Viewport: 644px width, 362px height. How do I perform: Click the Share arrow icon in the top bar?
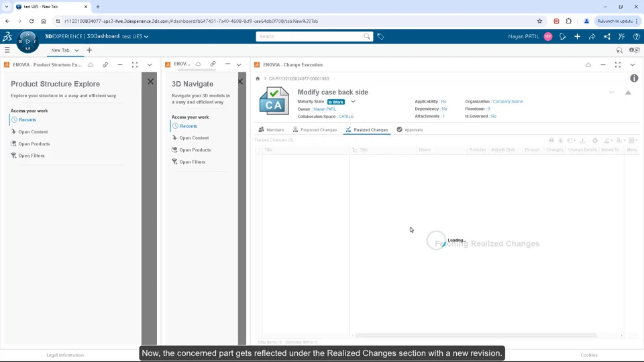[x=592, y=36]
